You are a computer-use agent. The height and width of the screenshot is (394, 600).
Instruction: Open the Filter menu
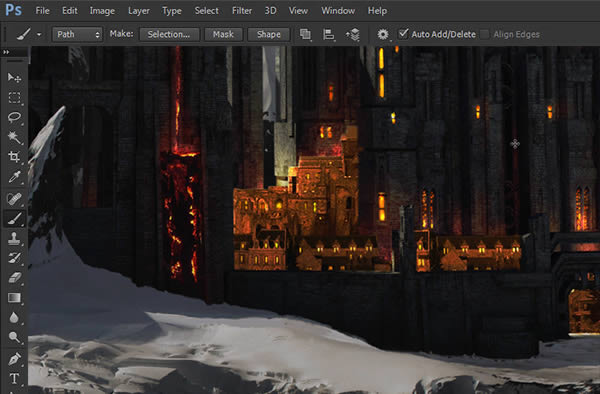[x=242, y=11]
